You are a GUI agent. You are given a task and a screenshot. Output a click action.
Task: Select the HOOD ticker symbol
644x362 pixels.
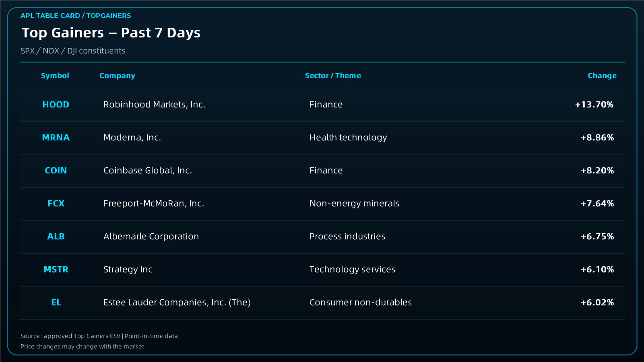[56, 105]
